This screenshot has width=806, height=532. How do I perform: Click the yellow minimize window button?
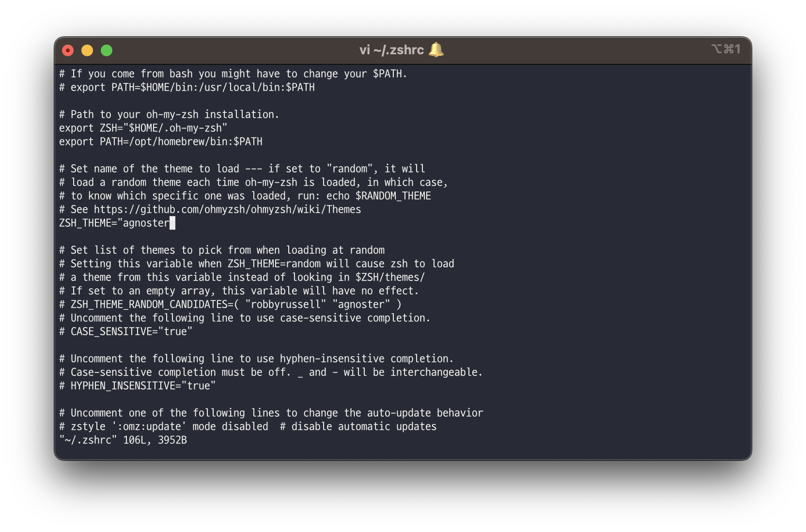tap(87, 50)
